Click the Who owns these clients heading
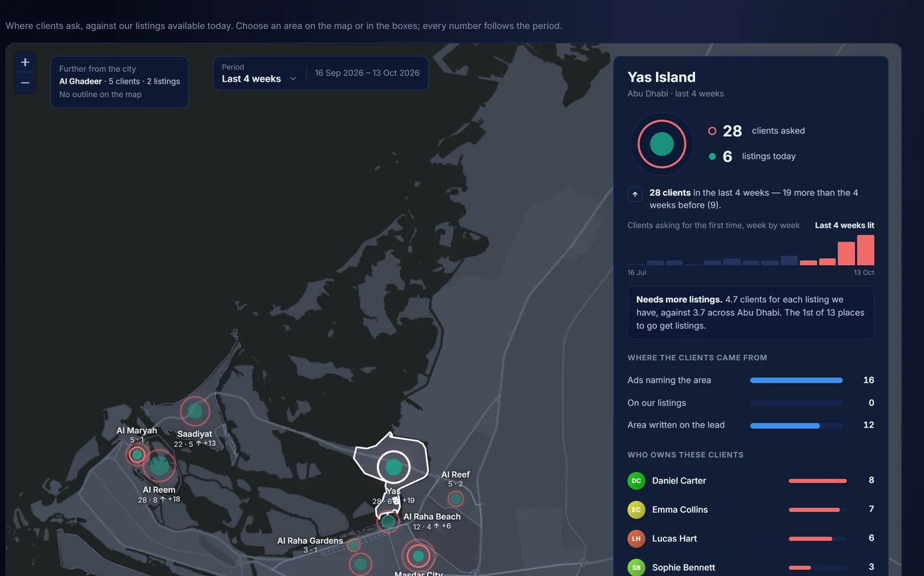This screenshot has width=924, height=576. coord(686,455)
